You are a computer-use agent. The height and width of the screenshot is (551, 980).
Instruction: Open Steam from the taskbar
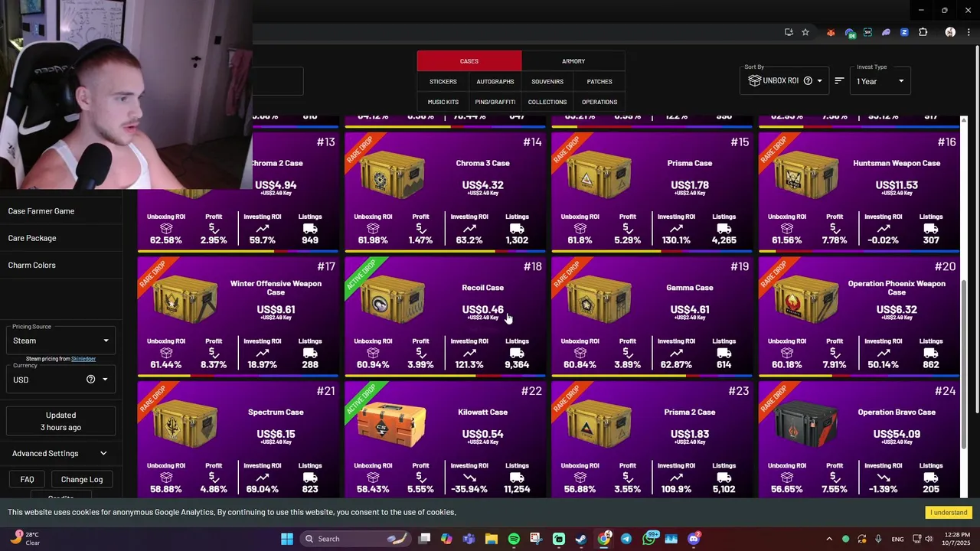click(581, 539)
